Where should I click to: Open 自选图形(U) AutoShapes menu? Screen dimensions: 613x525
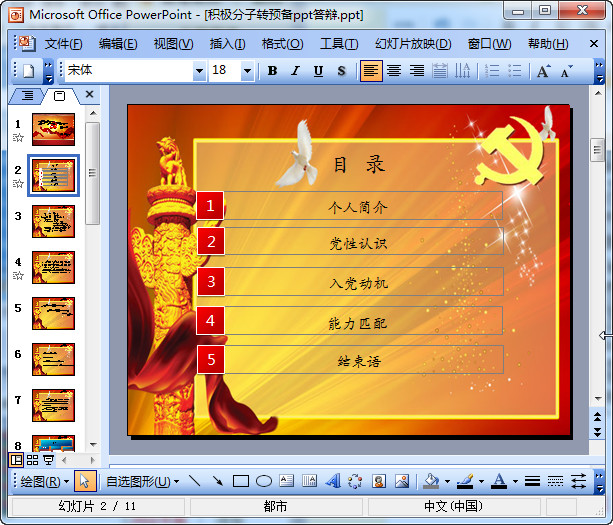(x=142, y=481)
